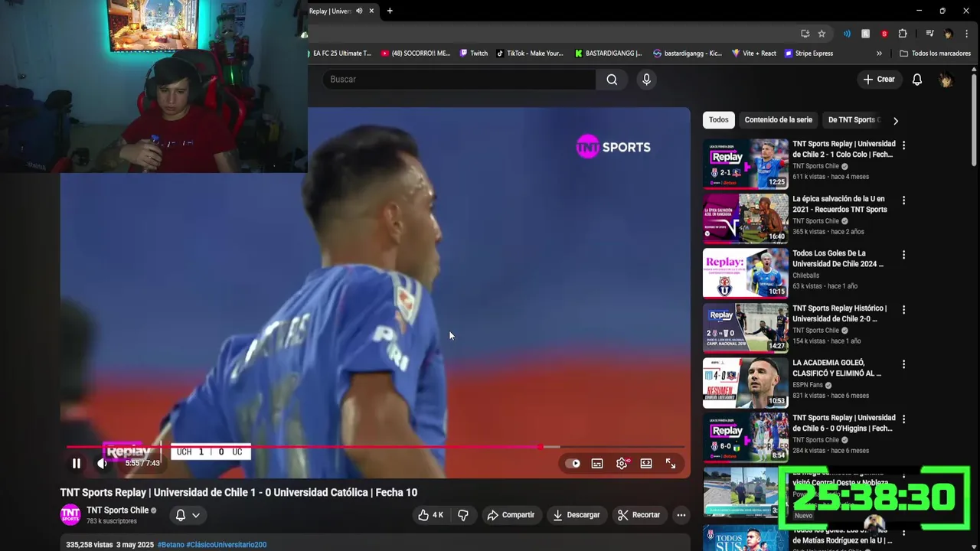The image size is (980, 551).
Task: Enter fullscreen with the player fullscreen icon
Action: click(x=671, y=463)
